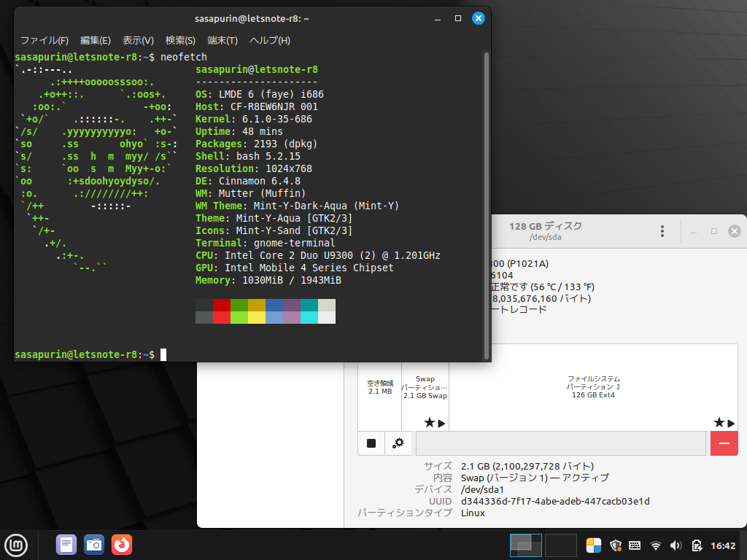This screenshot has width=747, height=560.
Task: Launch the Firefox browser from the panel
Action: click(122, 545)
